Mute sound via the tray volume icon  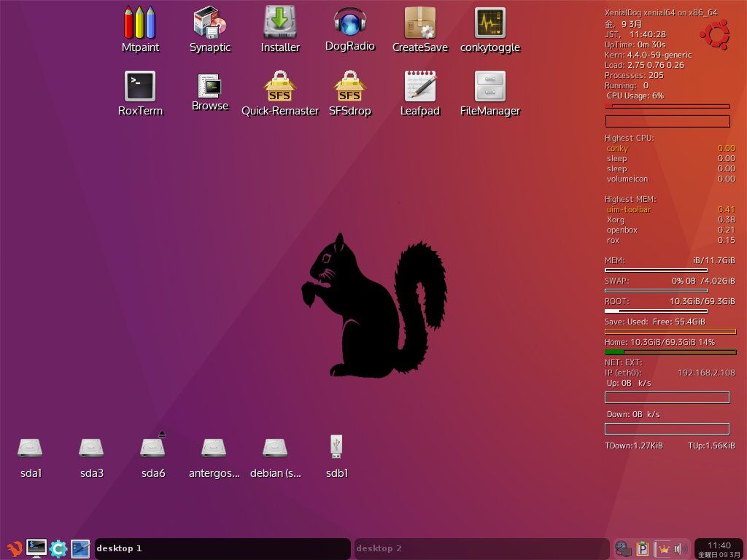click(x=681, y=548)
